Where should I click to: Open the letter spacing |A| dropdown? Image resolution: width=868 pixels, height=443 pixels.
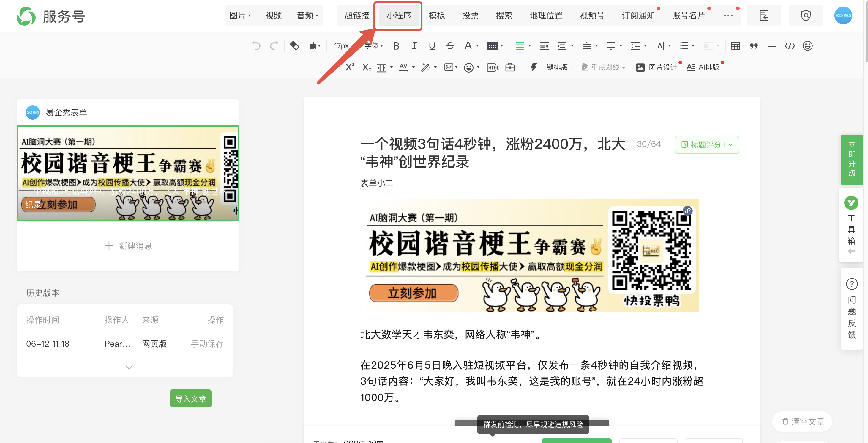point(662,46)
